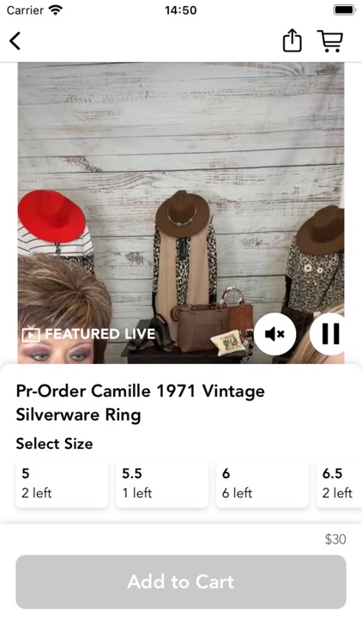The image size is (362, 644).
Task: Tap the Featured Live label
Action: [100, 334]
